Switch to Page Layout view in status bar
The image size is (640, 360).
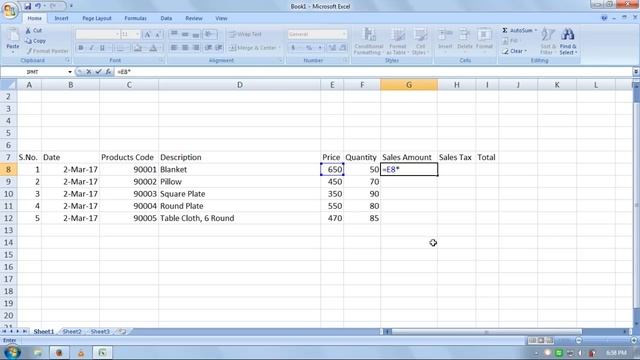click(541, 340)
